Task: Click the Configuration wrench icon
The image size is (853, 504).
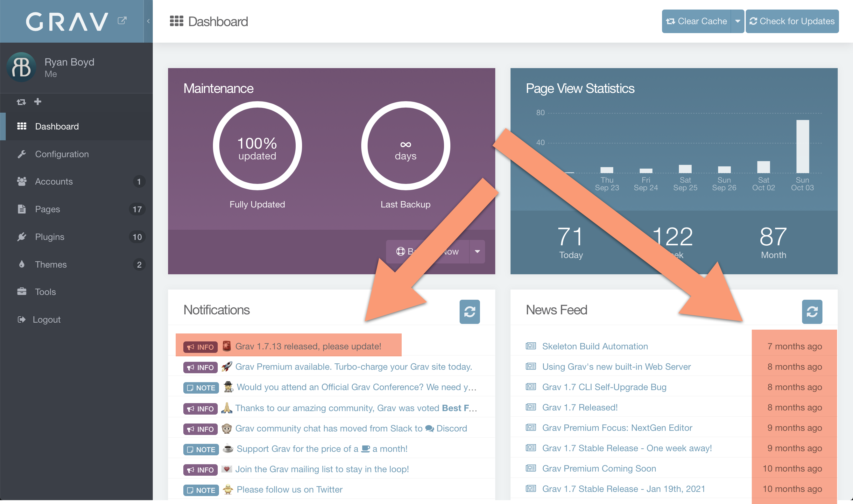Action: [x=22, y=154]
